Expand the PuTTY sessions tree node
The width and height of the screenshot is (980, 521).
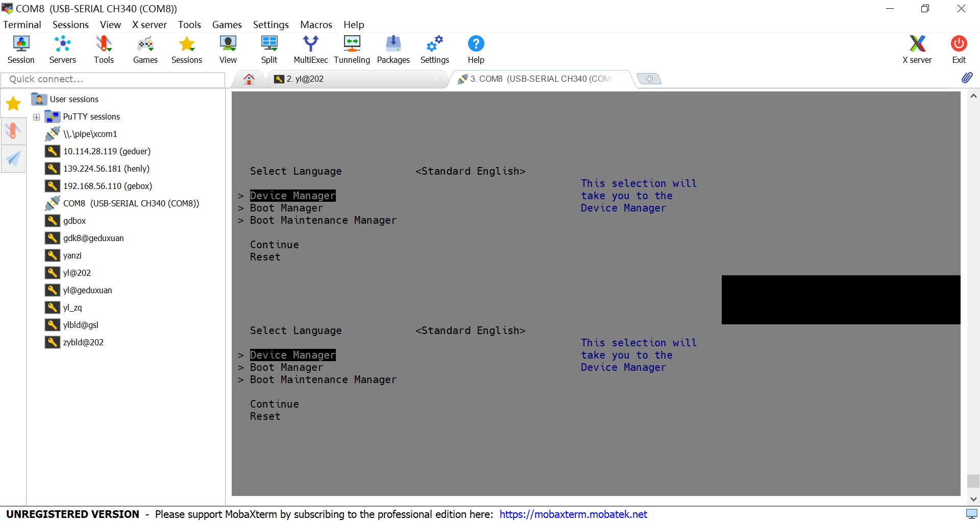(36, 117)
